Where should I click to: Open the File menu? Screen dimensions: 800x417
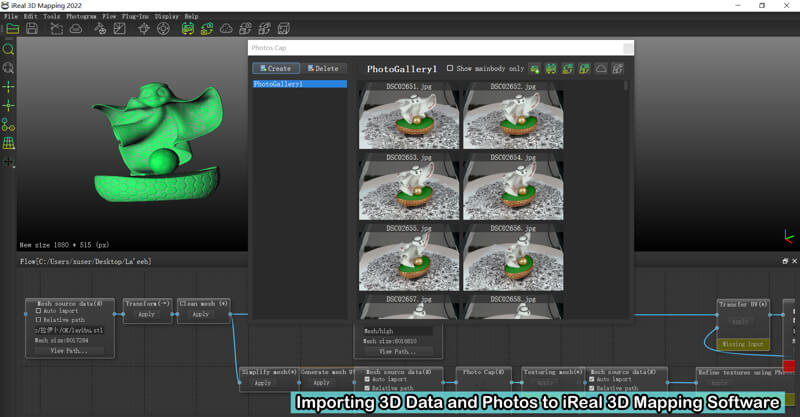tap(11, 16)
